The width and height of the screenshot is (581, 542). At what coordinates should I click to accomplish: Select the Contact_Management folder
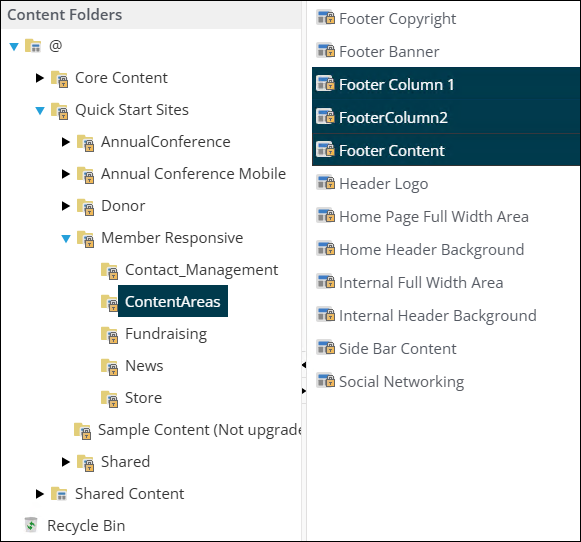tap(201, 270)
